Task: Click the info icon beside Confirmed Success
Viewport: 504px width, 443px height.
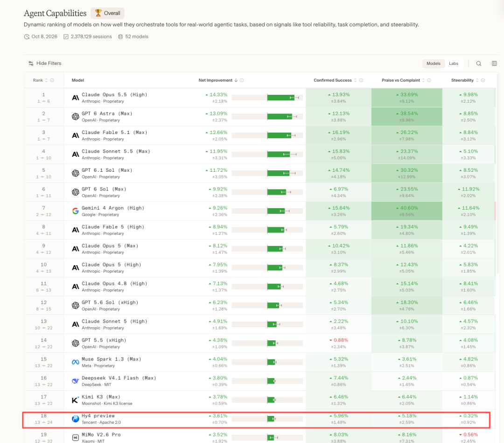Action: coord(361,80)
